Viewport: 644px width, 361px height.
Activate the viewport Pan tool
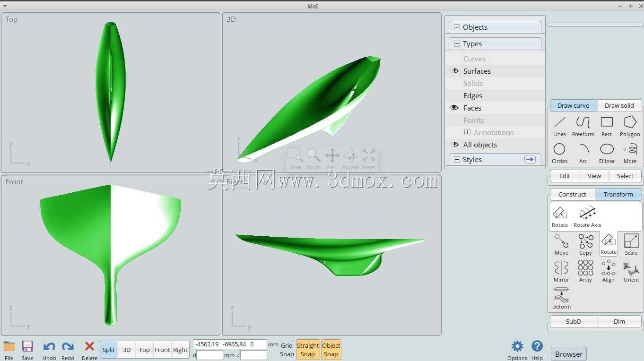point(332,159)
